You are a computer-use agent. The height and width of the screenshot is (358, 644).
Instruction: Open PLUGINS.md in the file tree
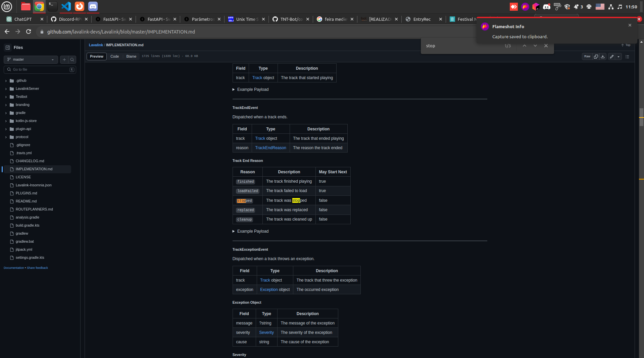[x=27, y=193]
